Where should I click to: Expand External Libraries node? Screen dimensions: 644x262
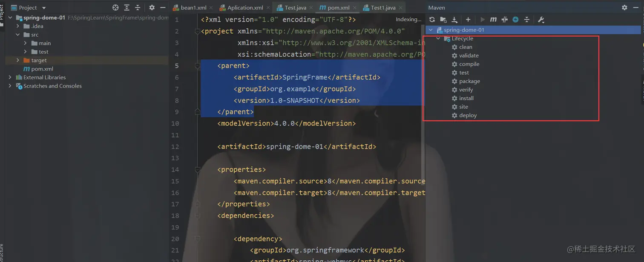[x=10, y=77]
